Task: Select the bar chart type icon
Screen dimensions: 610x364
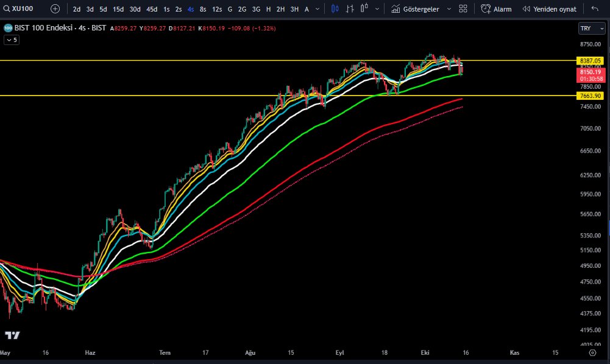Action: [350, 9]
